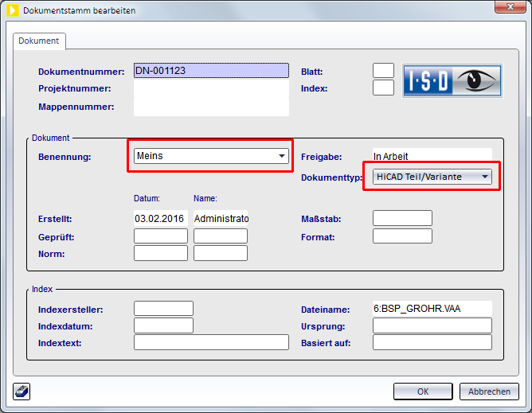The image size is (532, 413).
Task: Focus the Projektnummer input field
Action: [x=211, y=88]
